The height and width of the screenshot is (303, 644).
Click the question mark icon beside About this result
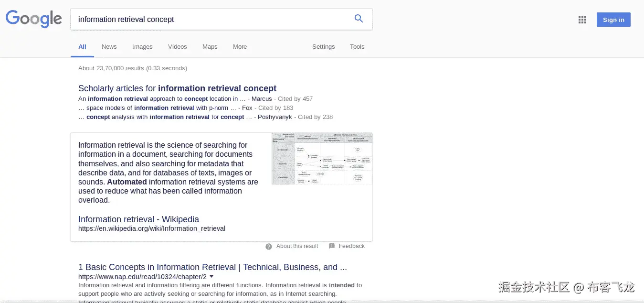269,246
